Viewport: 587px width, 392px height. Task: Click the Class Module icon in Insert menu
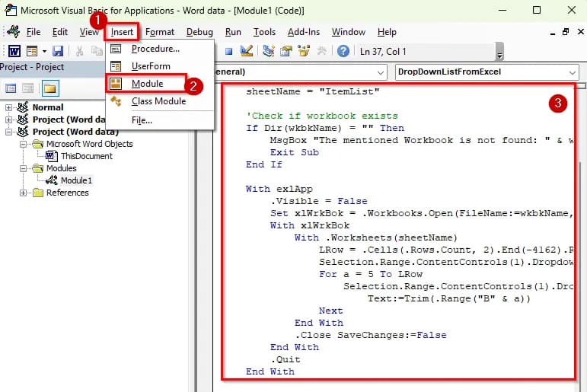(x=116, y=101)
